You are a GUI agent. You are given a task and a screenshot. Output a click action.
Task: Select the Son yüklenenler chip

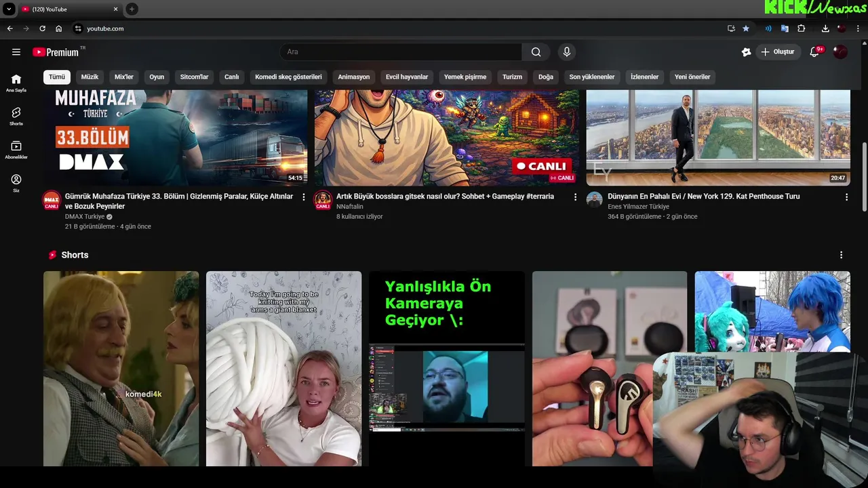pyautogui.click(x=592, y=77)
